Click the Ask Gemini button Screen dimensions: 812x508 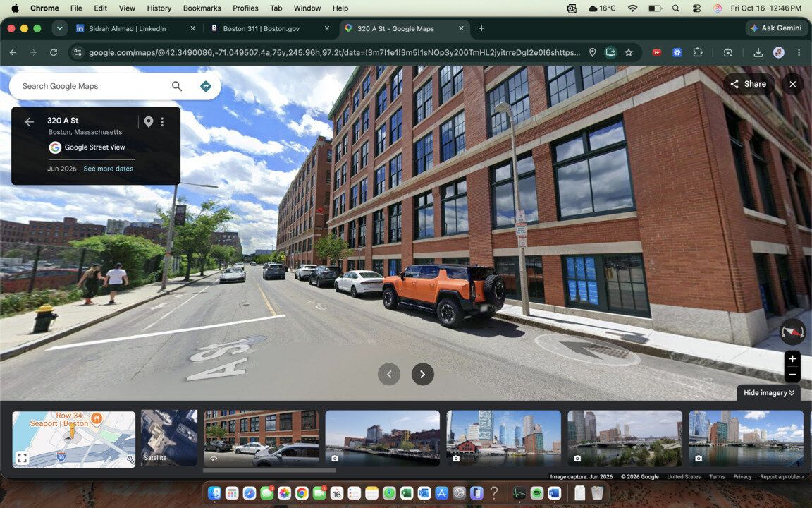tap(776, 28)
